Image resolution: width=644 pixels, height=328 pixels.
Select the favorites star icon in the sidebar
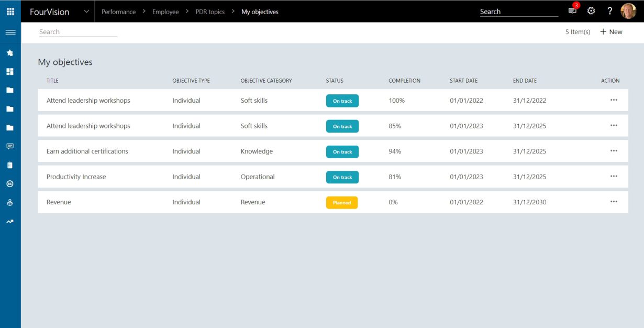[10, 52]
